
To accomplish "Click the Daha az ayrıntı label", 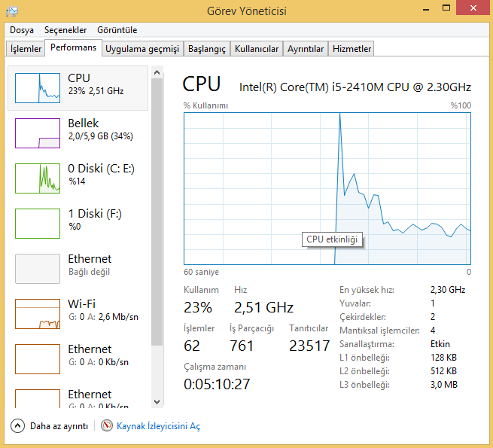I will pyautogui.click(x=59, y=426).
